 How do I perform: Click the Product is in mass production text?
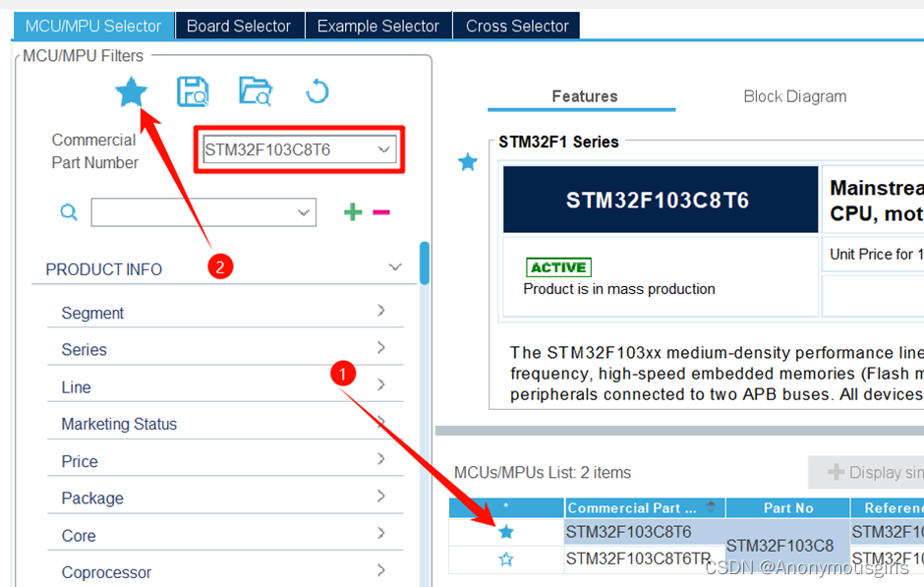pos(618,289)
